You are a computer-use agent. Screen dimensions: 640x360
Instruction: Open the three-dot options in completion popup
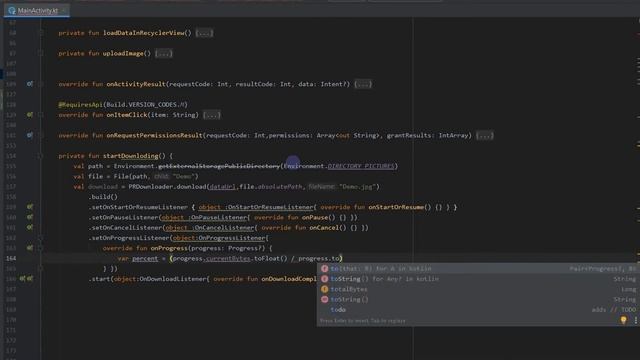636,320
